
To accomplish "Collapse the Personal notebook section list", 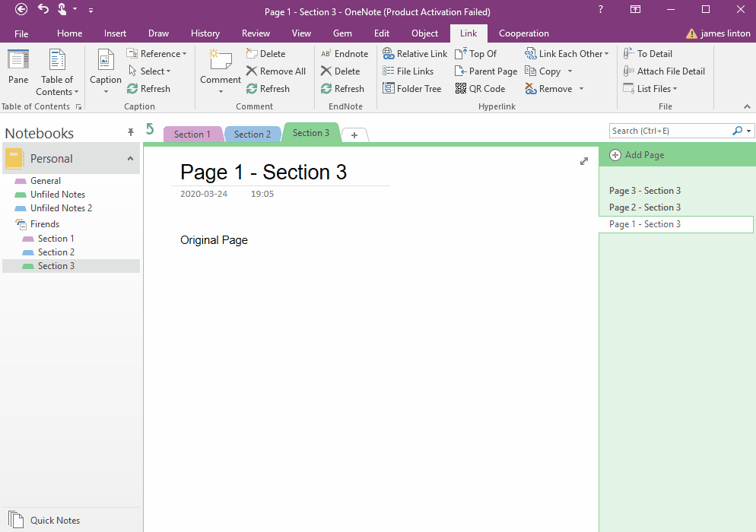I will click(131, 158).
